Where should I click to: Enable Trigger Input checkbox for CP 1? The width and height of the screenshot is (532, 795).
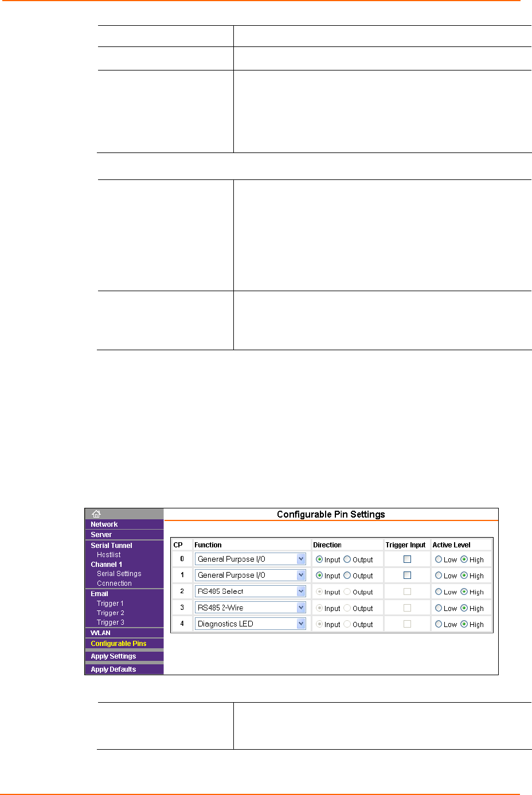click(x=408, y=575)
